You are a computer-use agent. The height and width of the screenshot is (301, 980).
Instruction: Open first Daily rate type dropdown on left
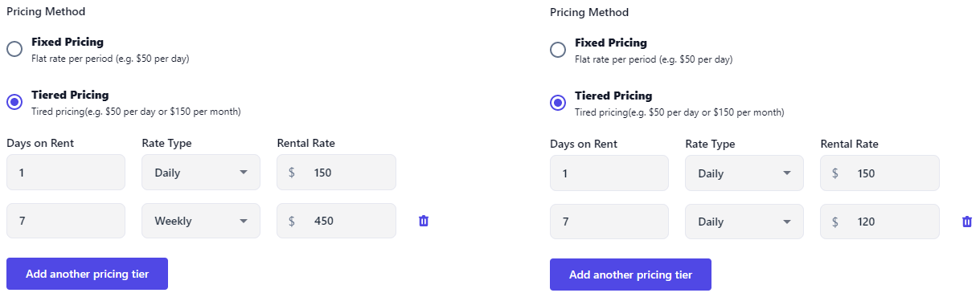[201, 173]
